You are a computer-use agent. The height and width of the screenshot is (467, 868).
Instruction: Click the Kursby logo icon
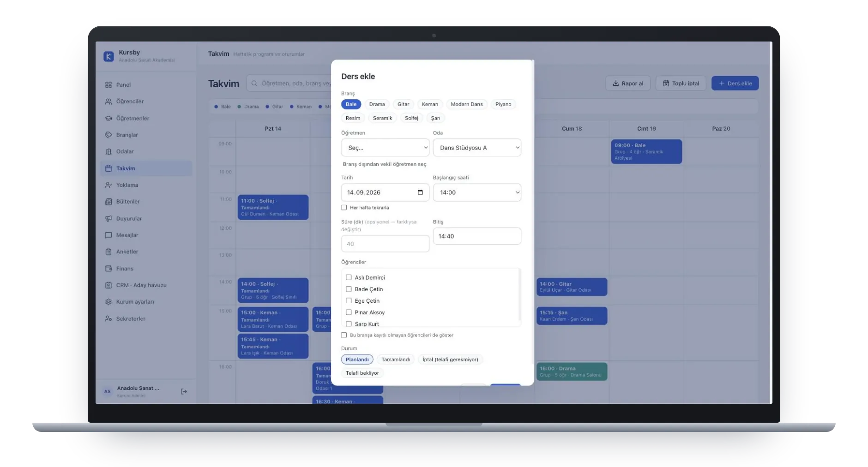point(108,56)
